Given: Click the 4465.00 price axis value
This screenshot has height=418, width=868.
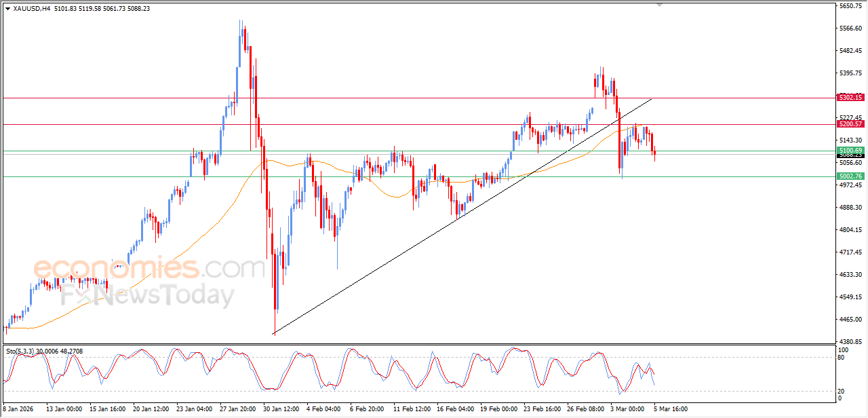Looking at the screenshot, I should coord(851,319).
